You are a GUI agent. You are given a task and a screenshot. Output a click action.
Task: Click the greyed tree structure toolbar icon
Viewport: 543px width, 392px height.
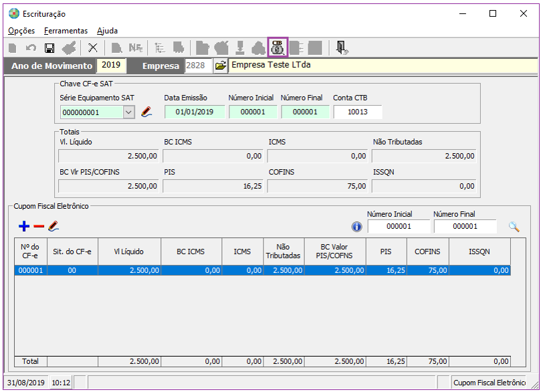pos(160,47)
